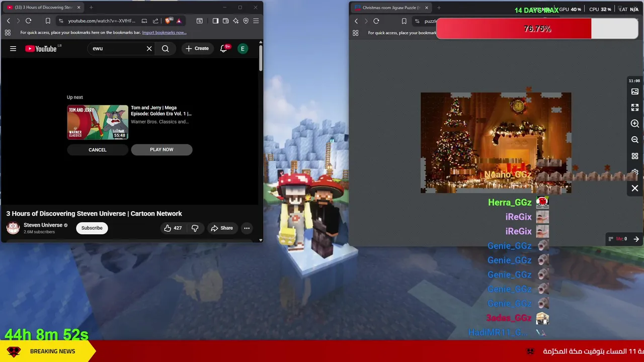This screenshot has height=362, width=644.
Task: Toggle the browser sidebar panel icon
Action: [215, 21]
